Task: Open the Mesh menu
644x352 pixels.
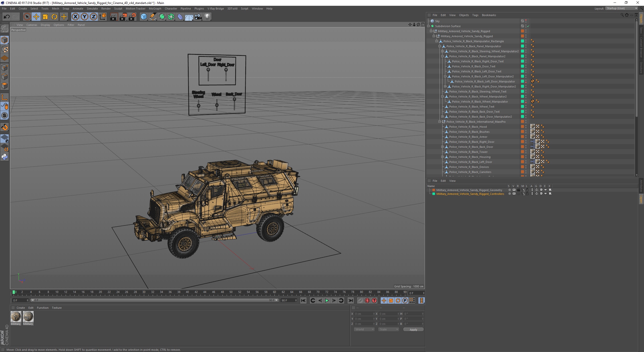Action: pyautogui.click(x=55, y=9)
